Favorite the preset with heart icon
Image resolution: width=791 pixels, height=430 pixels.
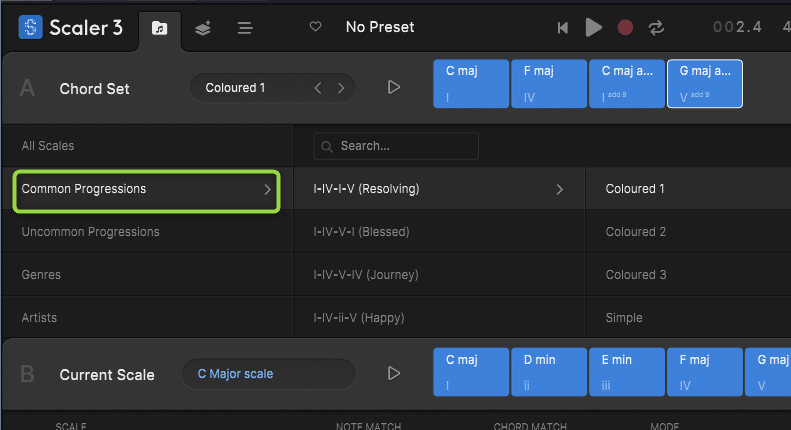pyautogui.click(x=316, y=27)
